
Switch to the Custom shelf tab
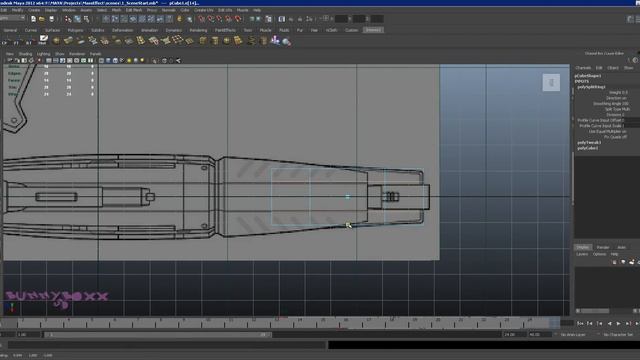coord(351,30)
